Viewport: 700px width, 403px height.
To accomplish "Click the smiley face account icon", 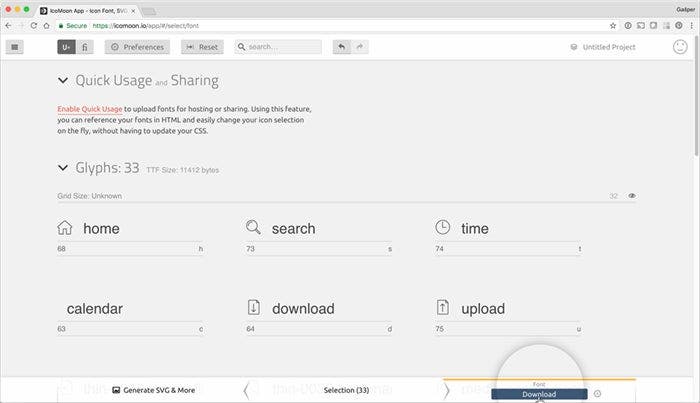I will tap(678, 47).
